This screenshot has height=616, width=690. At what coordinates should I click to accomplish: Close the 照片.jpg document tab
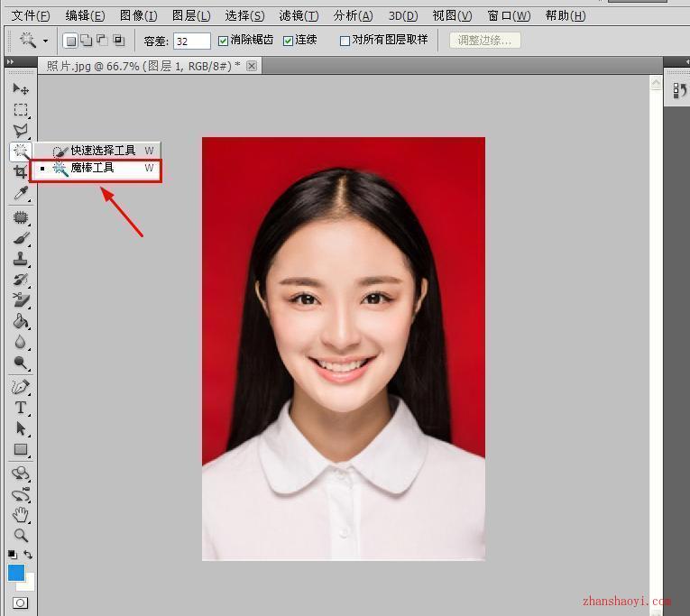tap(252, 66)
